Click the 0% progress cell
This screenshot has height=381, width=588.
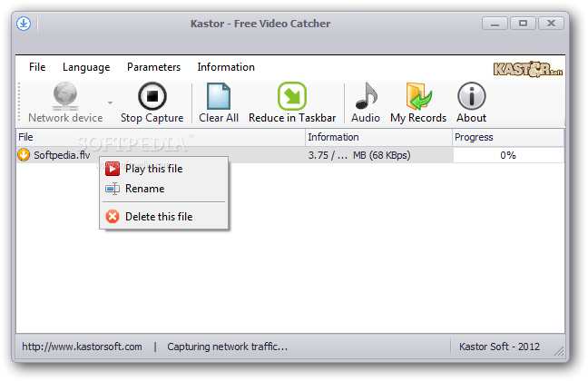(x=508, y=155)
